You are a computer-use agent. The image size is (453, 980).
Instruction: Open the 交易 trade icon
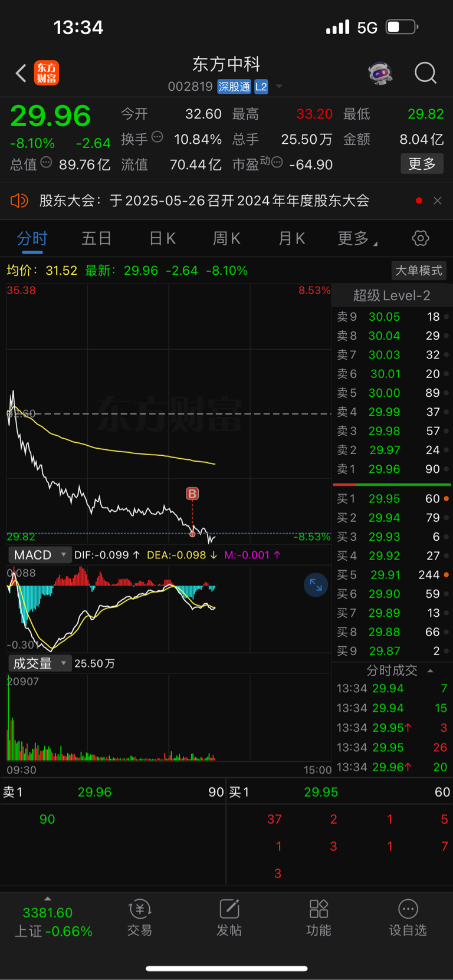(140, 918)
